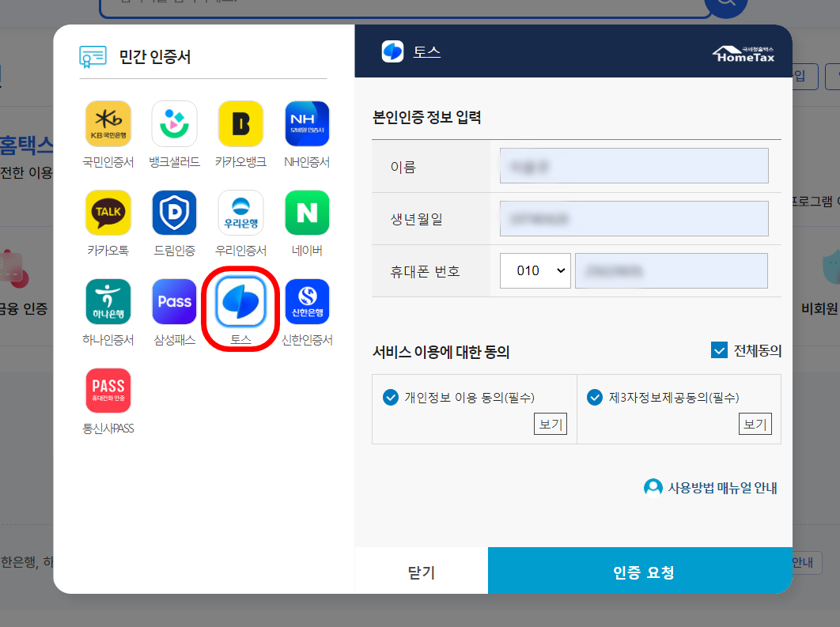Image resolution: width=840 pixels, height=627 pixels.
Task: Pick the 네이버 N certificate icon
Action: (307, 213)
